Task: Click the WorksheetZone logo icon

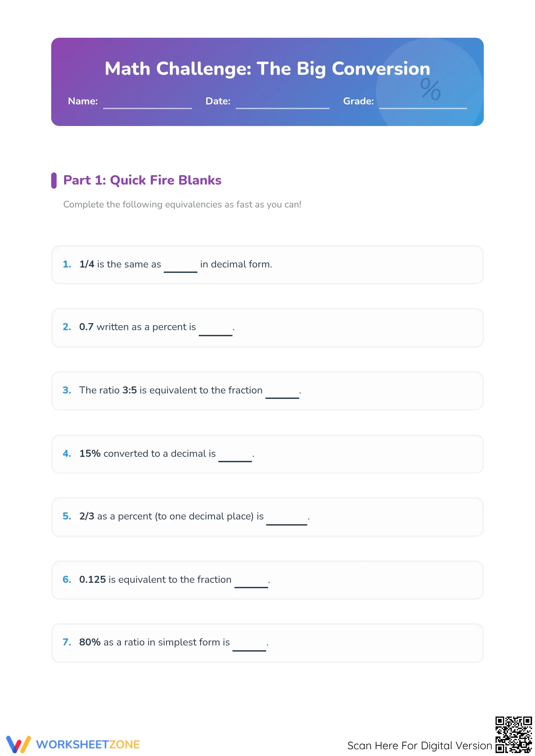Action: 18,744
